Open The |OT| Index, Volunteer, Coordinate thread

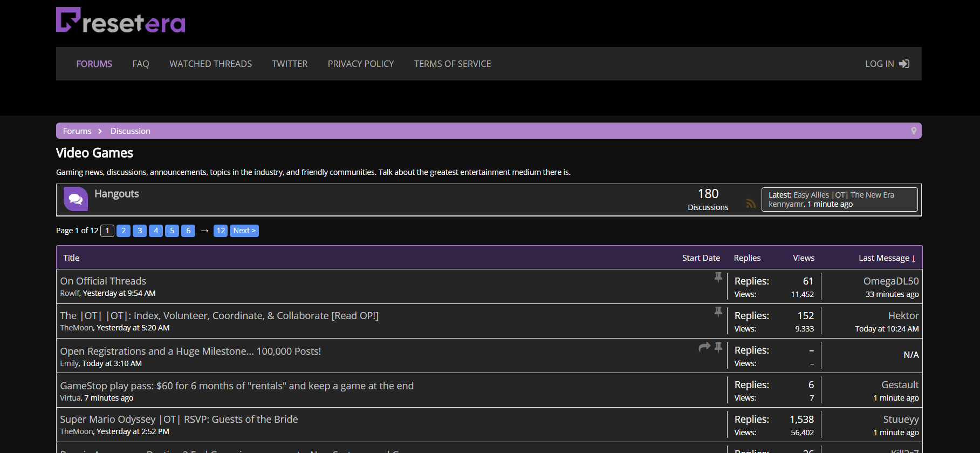pos(220,316)
